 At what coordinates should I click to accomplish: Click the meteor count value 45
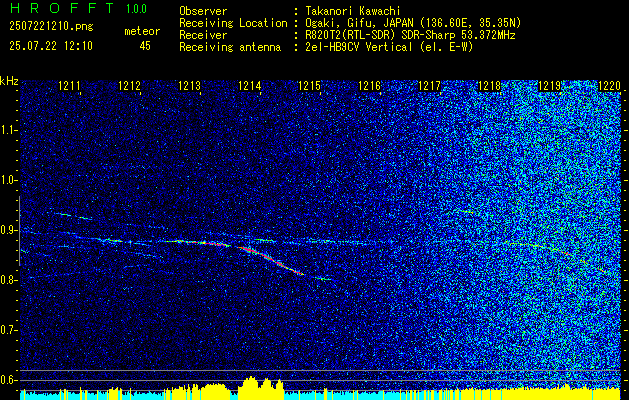pos(145,46)
